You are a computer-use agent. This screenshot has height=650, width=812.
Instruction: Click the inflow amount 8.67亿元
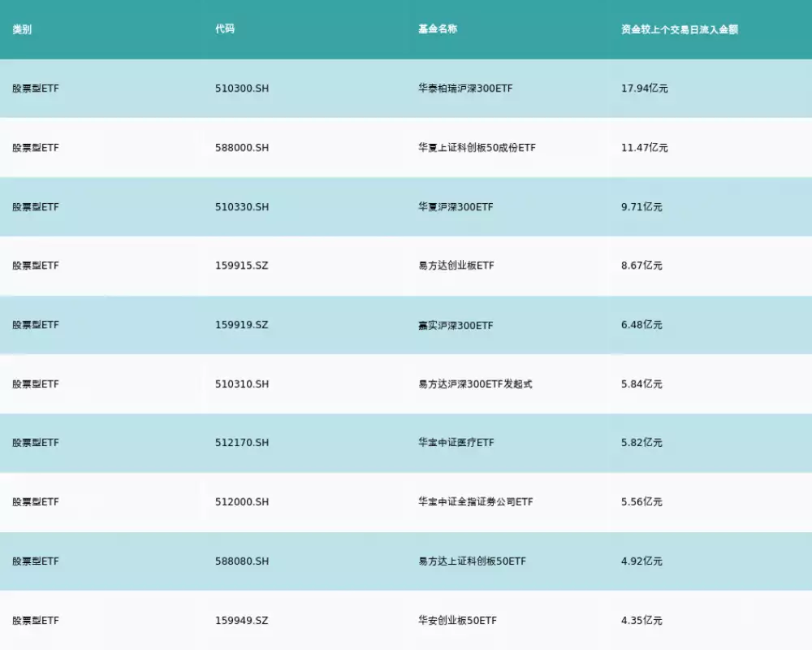(x=641, y=266)
